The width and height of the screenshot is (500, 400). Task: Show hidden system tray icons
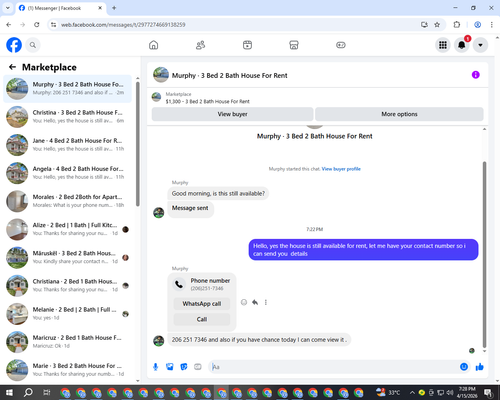412,392
